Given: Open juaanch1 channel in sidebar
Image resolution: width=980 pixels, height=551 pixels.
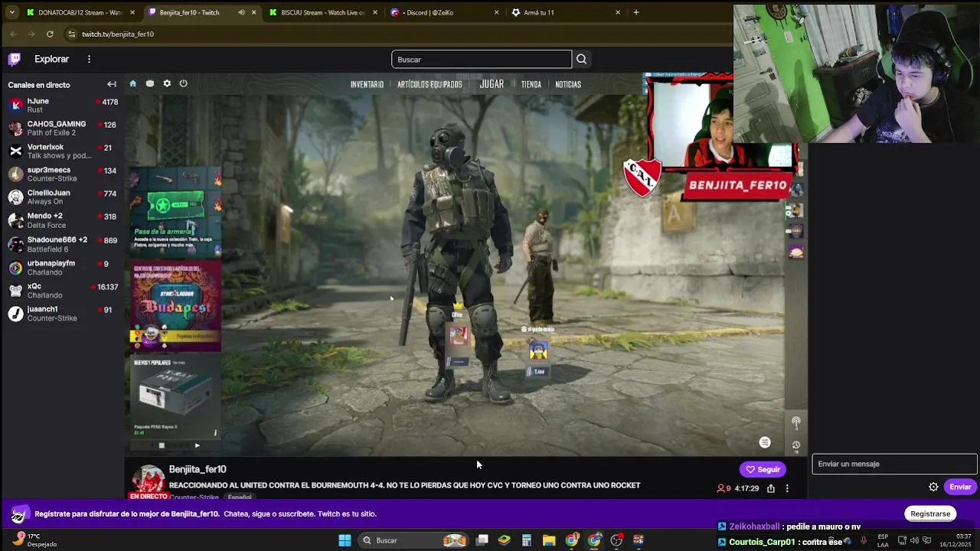Looking at the screenshot, I should click(63, 313).
